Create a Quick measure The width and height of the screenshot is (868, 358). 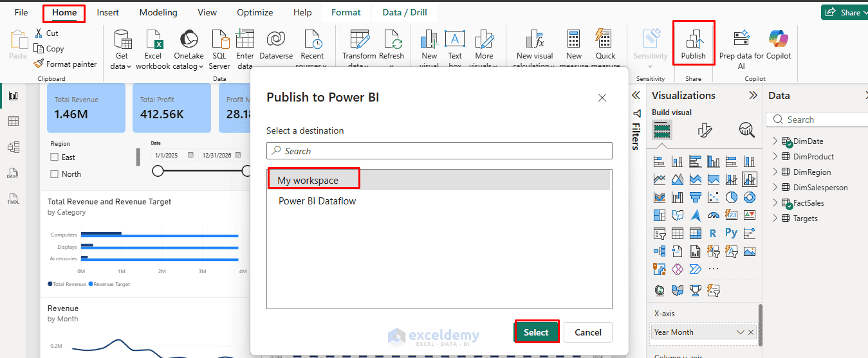605,48
